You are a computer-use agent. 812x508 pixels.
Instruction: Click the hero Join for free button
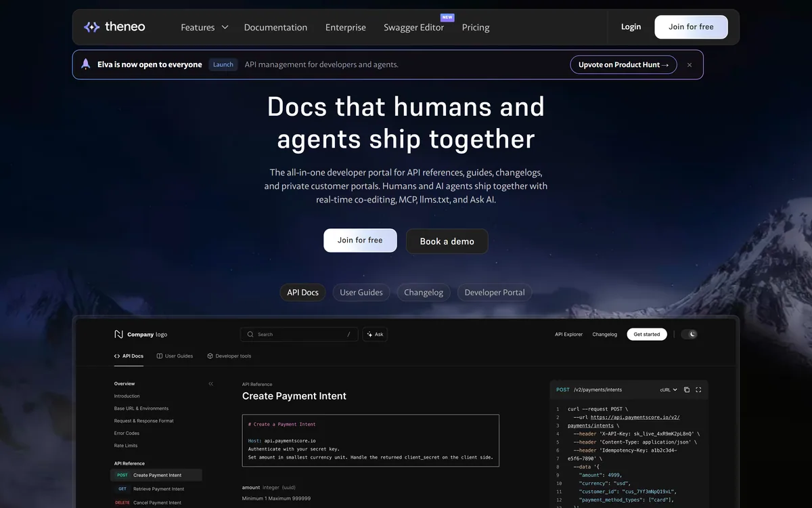(360, 240)
